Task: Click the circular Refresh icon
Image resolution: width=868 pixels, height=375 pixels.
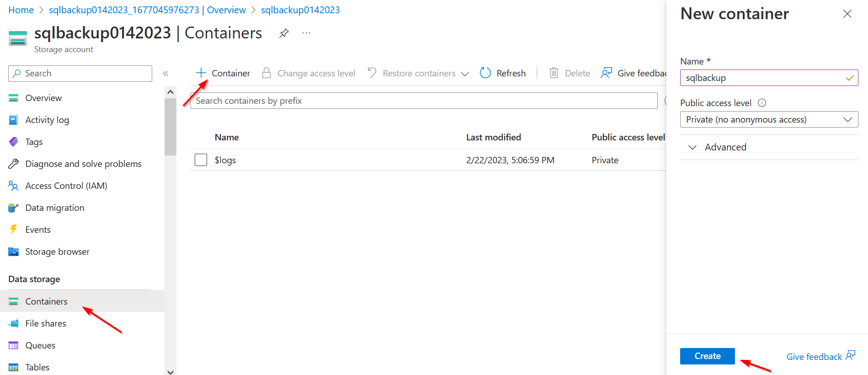Action: click(485, 73)
